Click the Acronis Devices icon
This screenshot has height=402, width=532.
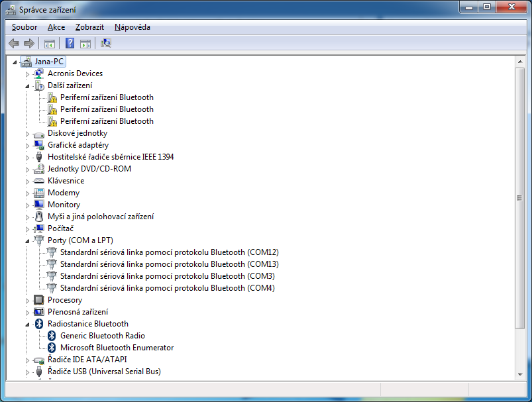click(x=39, y=74)
